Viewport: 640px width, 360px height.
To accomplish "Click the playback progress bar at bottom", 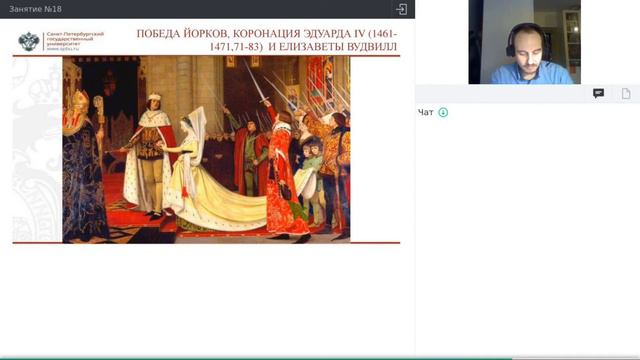I will coord(320,358).
